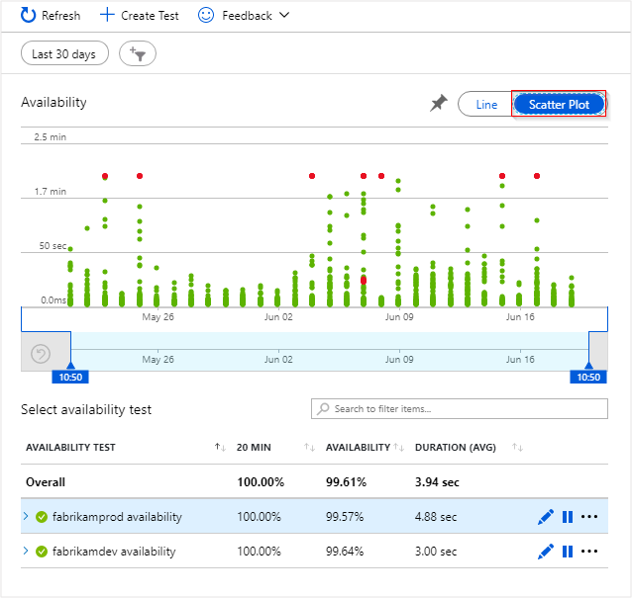
Task: Expand the fabrikamdev availability row
Action: [x=25, y=551]
